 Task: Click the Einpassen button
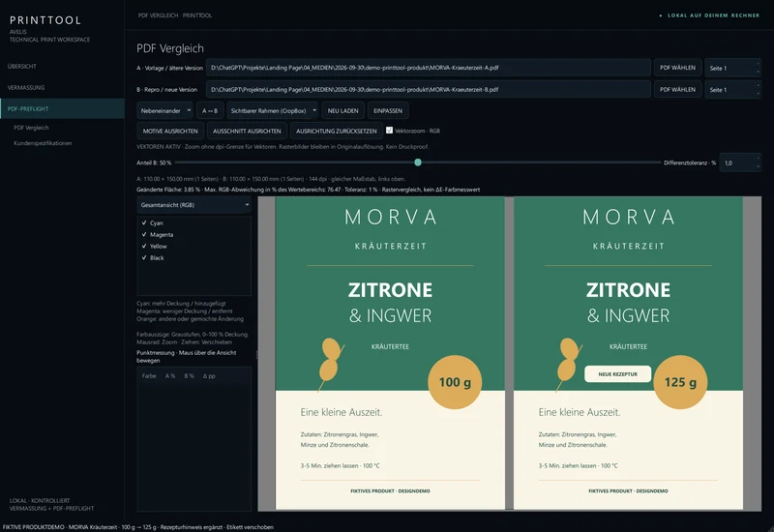tap(388, 110)
